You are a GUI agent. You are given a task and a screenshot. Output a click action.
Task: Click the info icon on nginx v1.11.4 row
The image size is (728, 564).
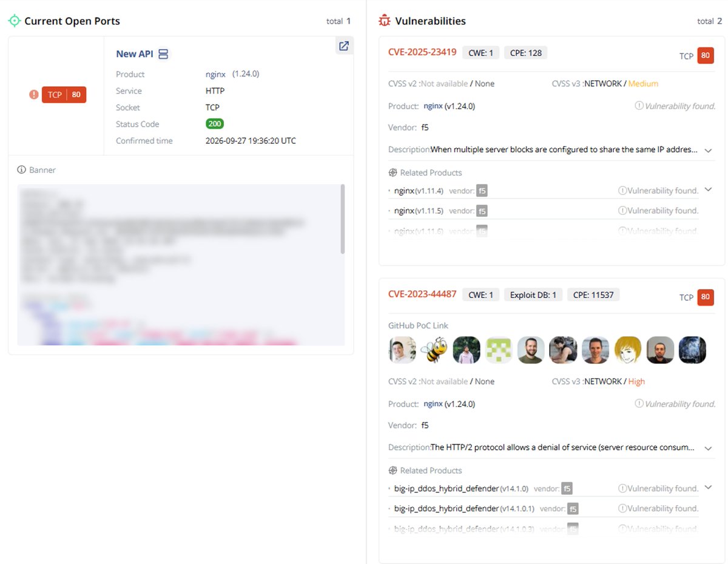click(x=622, y=191)
